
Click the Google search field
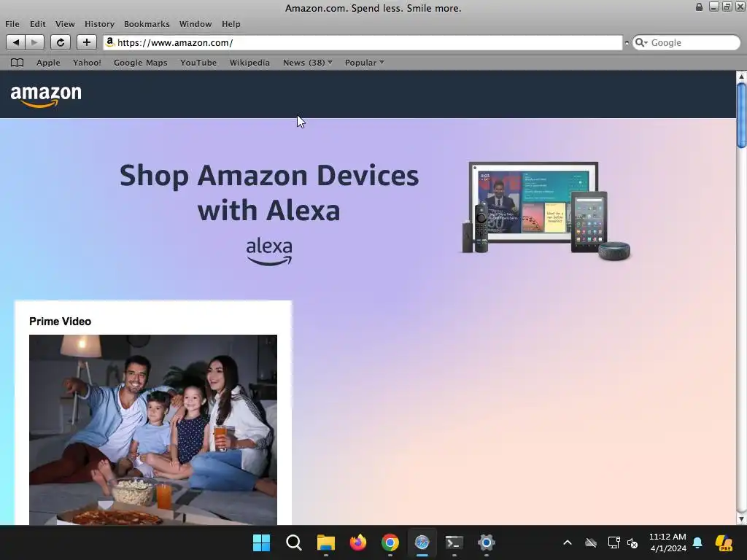[x=686, y=42]
